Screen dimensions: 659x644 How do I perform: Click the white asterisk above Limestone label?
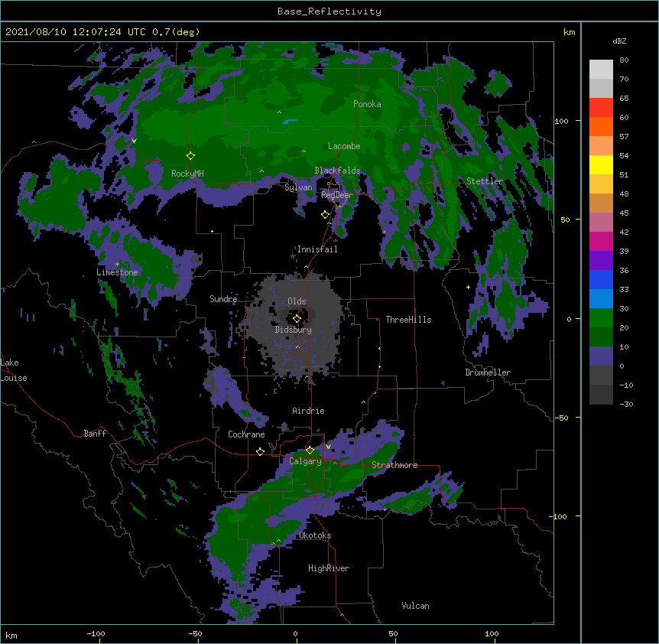pos(117,265)
